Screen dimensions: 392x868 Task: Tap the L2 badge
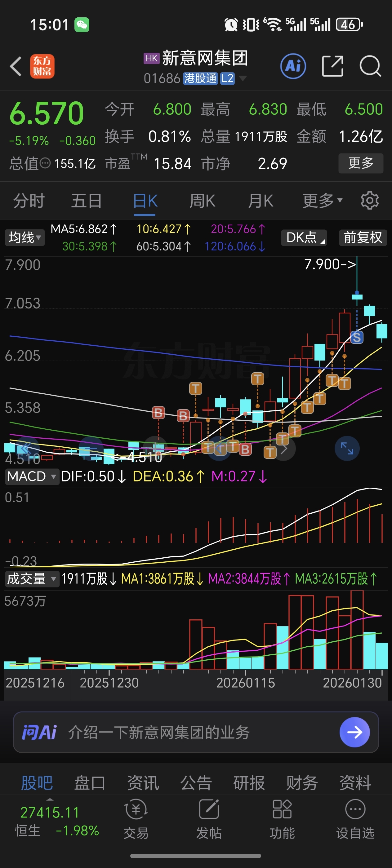(x=227, y=78)
